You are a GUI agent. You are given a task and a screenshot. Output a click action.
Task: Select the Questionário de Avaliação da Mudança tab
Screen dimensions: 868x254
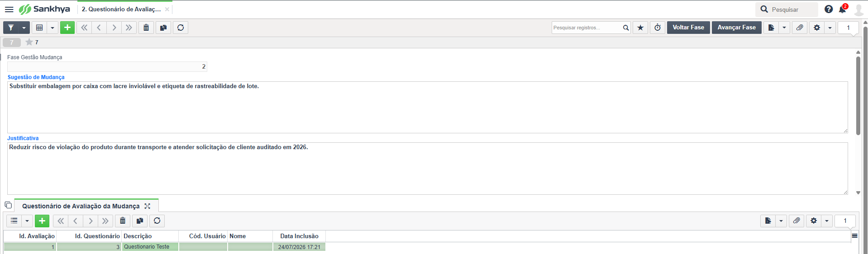pos(81,206)
